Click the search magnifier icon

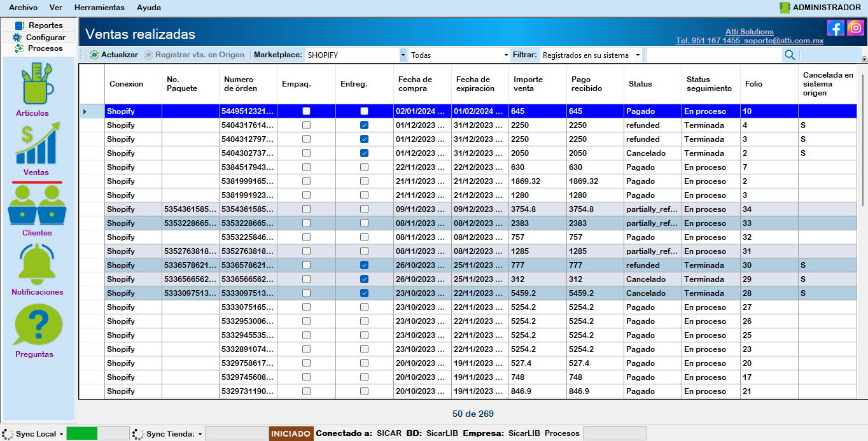(790, 55)
